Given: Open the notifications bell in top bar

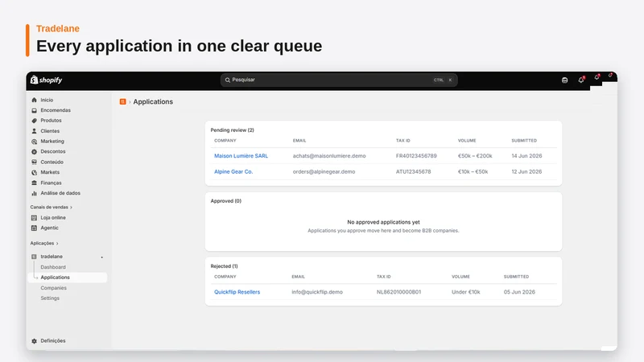Looking at the screenshot, I should tap(580, 80).
